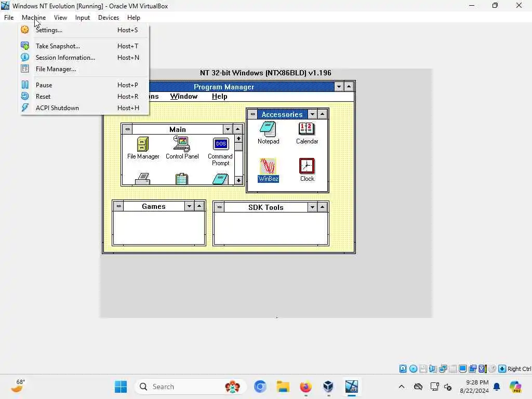Click the ACPI Shutdown lightning icon
The width and height of the screenshot is (532, 399).
coord(25,108)
